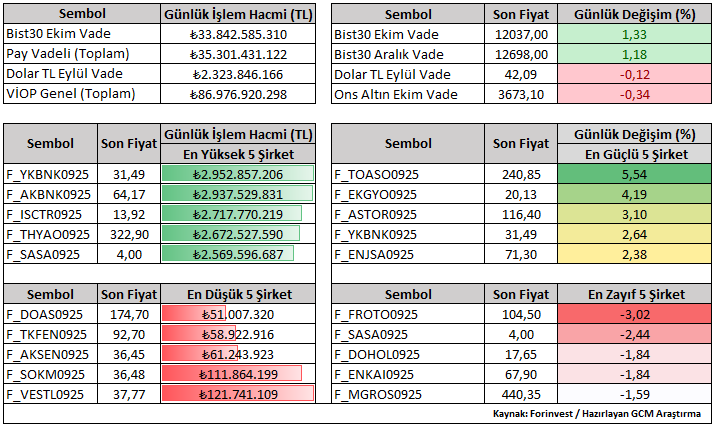Click the green 5,54 cell for F_TOASO0925

(634, 174)
